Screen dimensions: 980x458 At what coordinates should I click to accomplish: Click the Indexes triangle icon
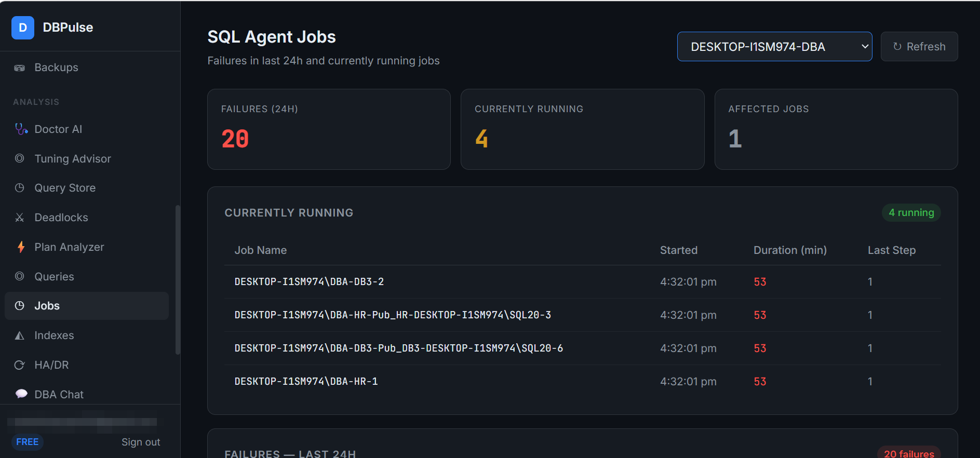20,335
